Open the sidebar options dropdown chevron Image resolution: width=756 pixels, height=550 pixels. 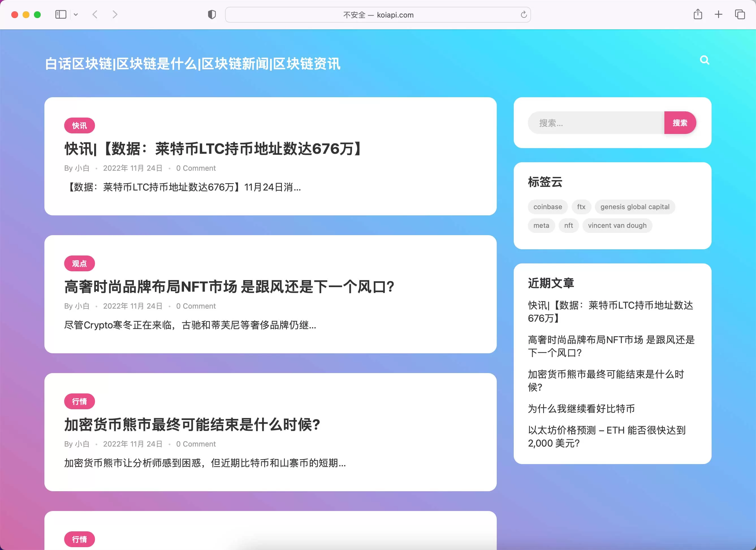[x=76, y=15]
